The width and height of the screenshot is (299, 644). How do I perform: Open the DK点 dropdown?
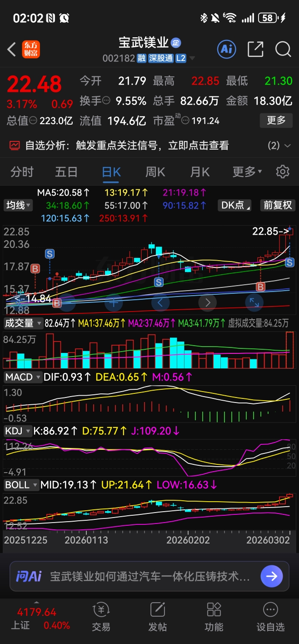point(234,205)
